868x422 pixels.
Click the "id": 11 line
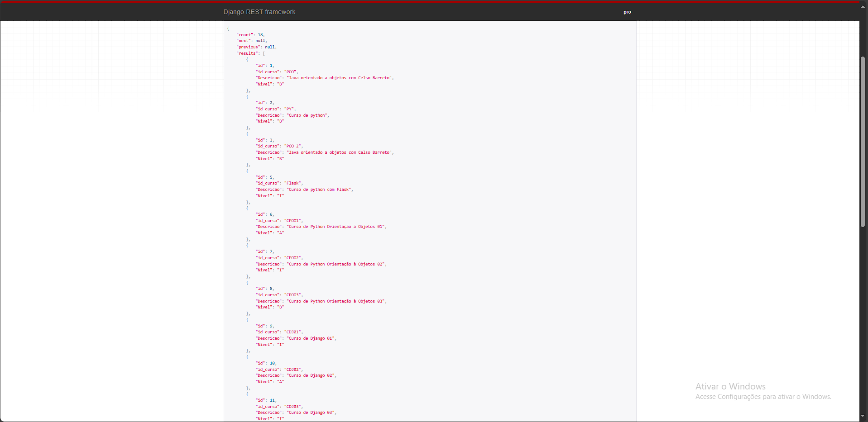coord(266,400)
